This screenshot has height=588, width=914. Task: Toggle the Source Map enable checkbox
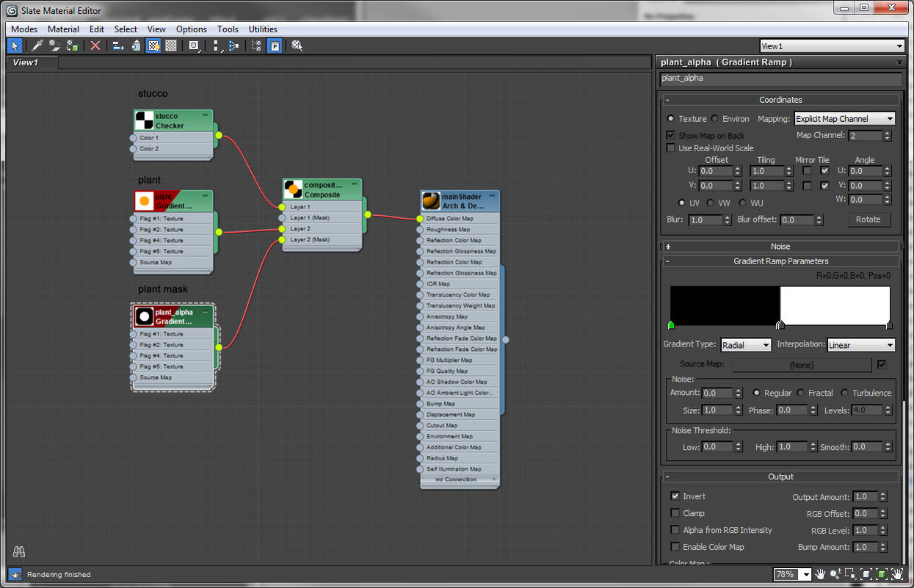tap(882, 364)
